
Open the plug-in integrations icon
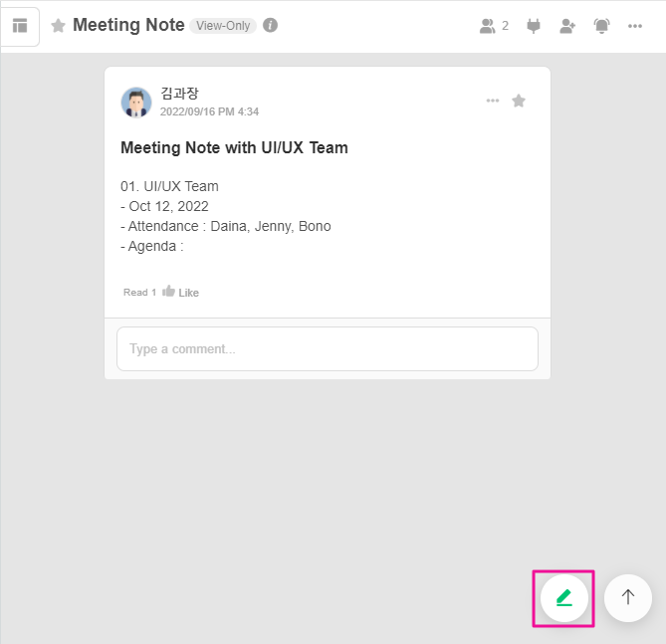point(534,26)
